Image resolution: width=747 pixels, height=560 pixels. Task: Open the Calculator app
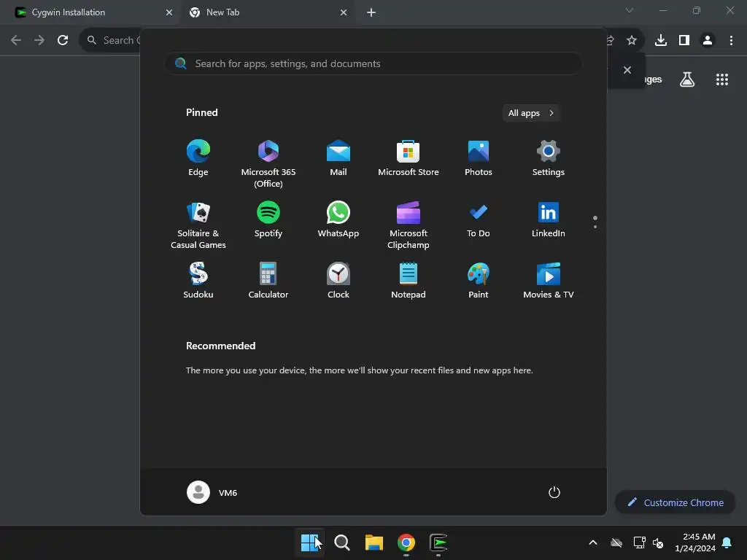tap(268, 281)
